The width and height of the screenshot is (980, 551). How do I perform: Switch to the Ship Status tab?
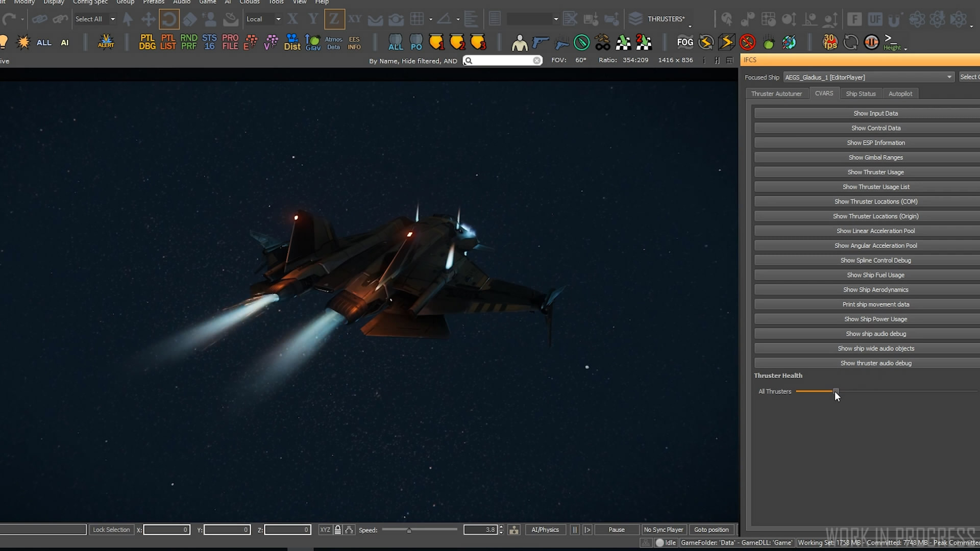861,94
